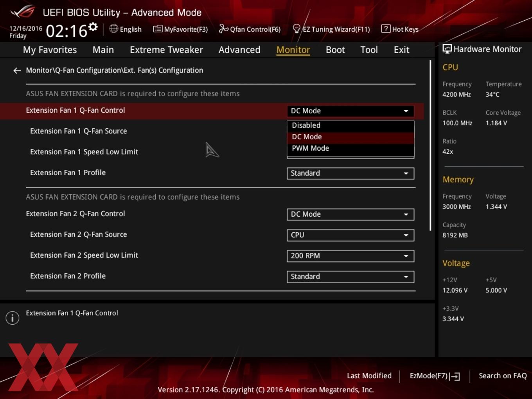Screen dimensions: 532x399
Task: Click Core Voltage value 1.184 V
Action: pos(496,123)
